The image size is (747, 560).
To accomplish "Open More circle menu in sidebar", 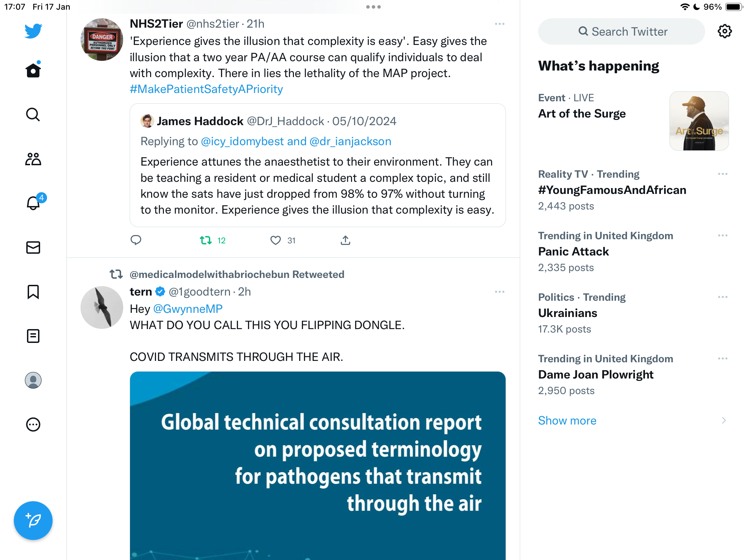I will click(x=33, y=424).
